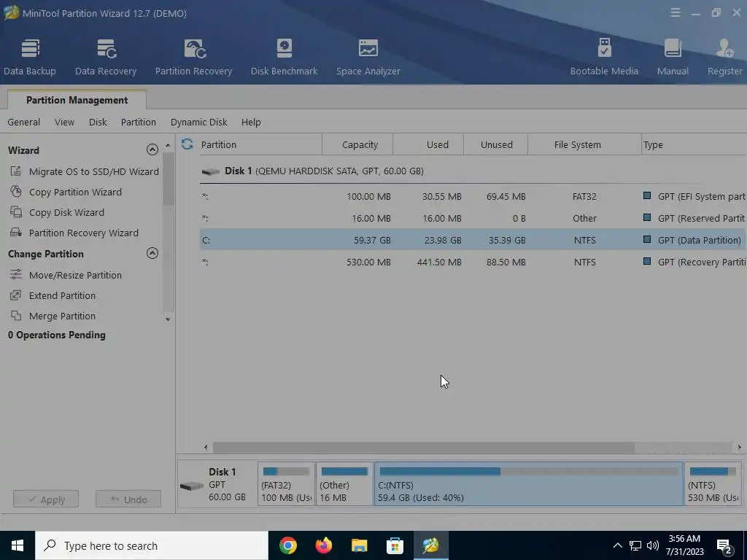
Task: Click the Undo button
Action: 128,499
